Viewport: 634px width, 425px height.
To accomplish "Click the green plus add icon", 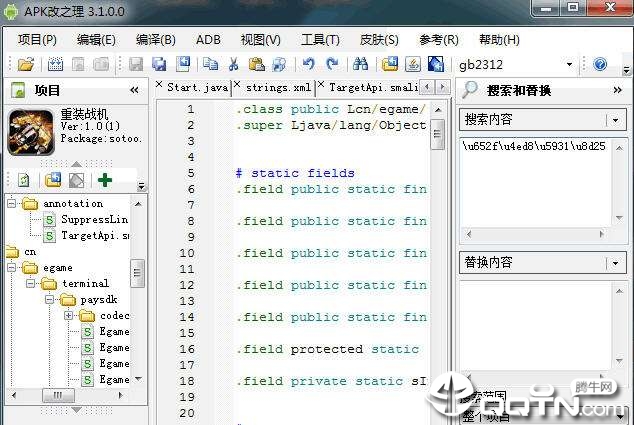I will [x=105, y=180].
